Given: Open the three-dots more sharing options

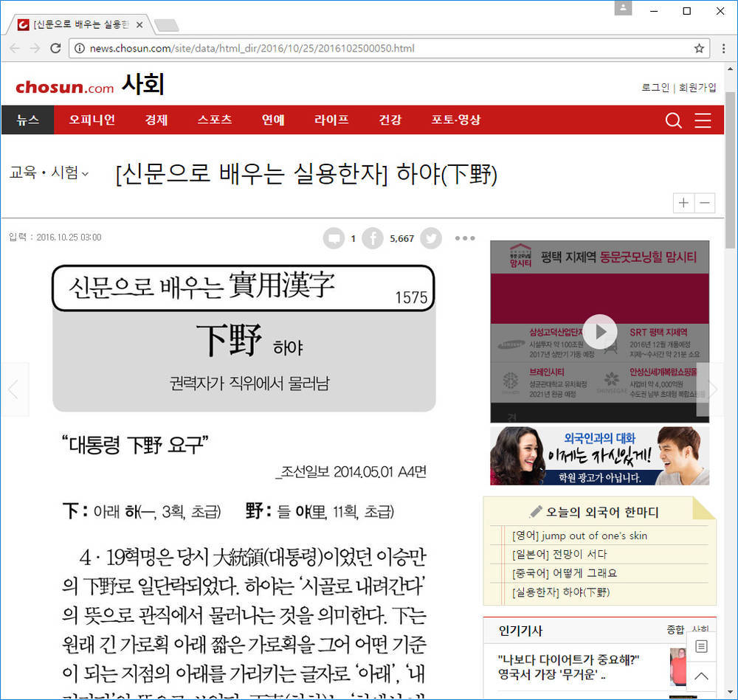Looking at the screenshot, I should click(x=465, y=238).
